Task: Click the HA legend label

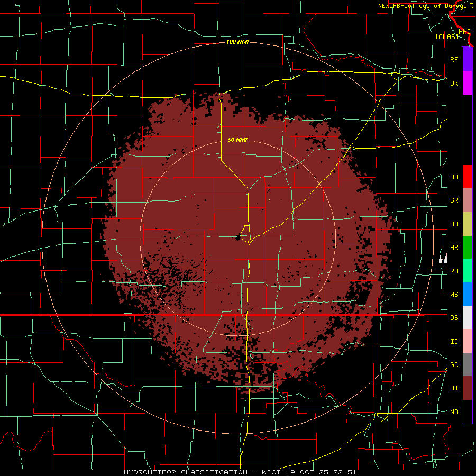Action: 454,177
